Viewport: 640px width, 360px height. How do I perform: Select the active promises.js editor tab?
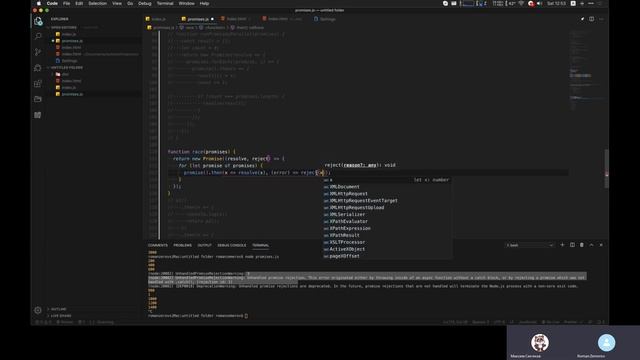pyautogui.click(x=198, y=19)
